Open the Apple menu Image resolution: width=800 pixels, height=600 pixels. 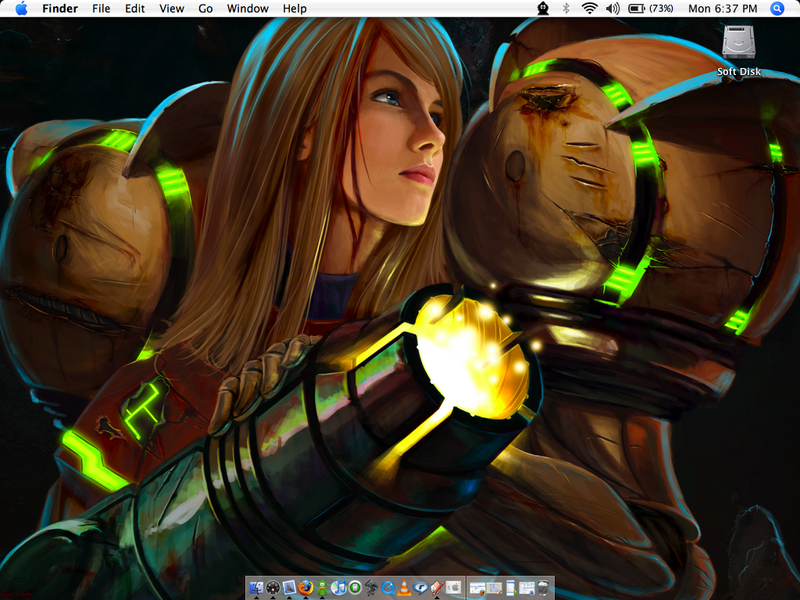pyautogui.click(x=21, y=9)
